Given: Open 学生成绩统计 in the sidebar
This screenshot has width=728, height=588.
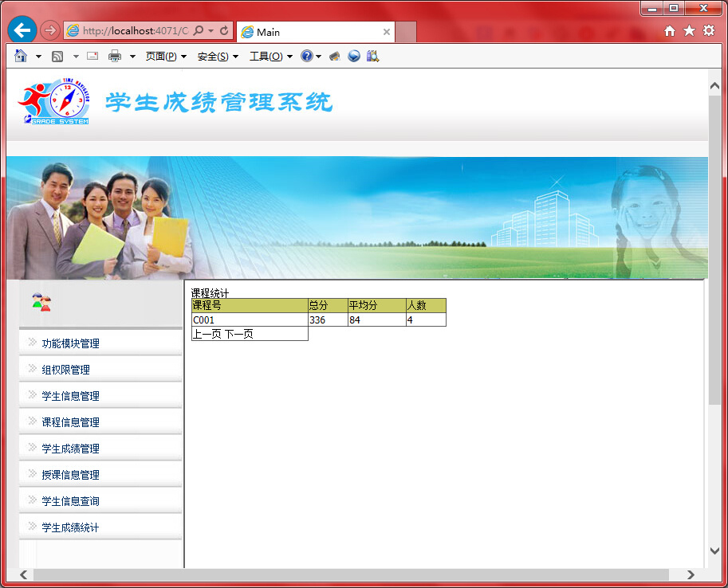Looking at the screenshot, I should coord(71,527).
